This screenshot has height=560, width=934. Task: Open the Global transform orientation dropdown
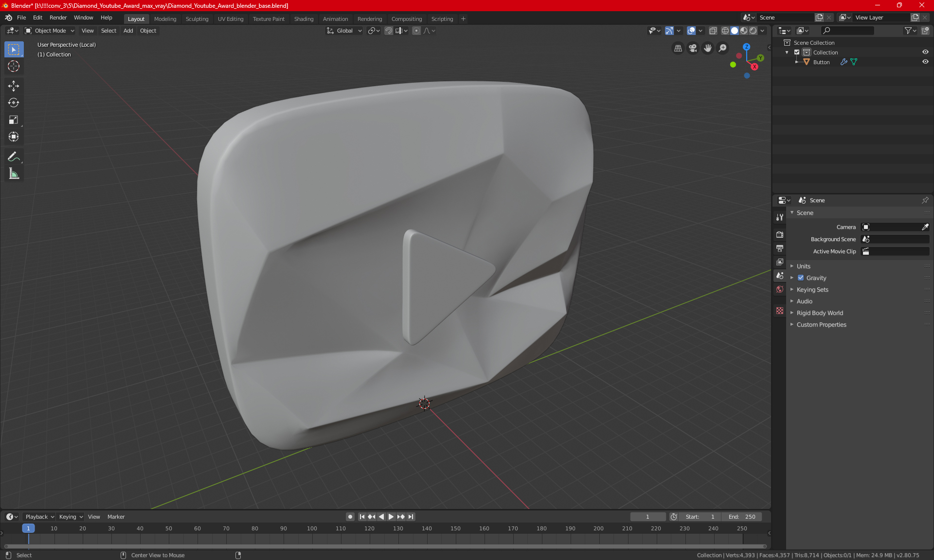tap(344, 31)
